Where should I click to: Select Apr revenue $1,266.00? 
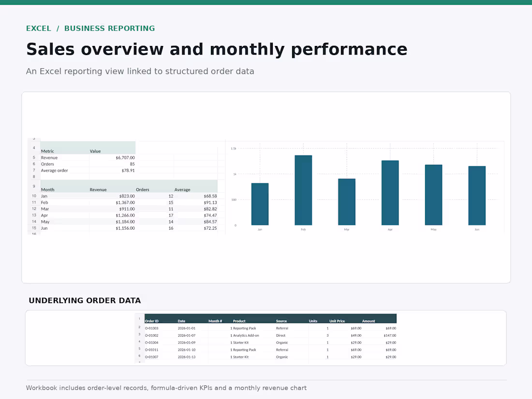(112, 215)
